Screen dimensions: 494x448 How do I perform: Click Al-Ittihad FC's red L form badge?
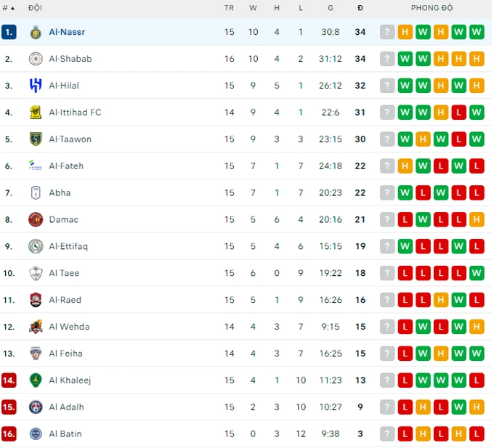pos(458,113)
